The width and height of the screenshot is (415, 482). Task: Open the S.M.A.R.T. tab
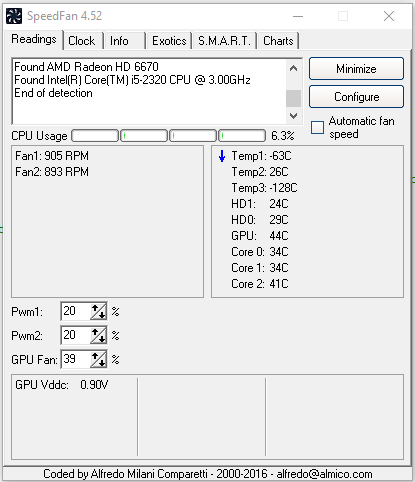click(224, 41)
